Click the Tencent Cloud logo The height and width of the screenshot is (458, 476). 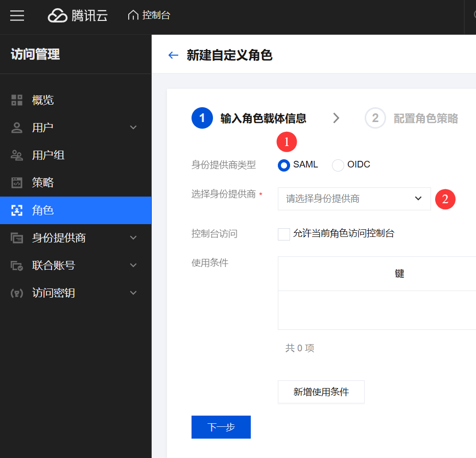point(78,16)
